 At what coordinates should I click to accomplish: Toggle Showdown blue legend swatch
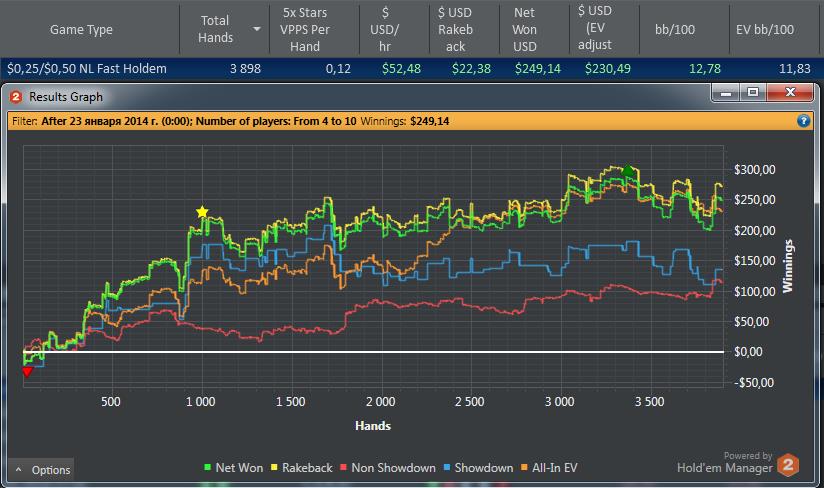click(x=447, y=468)
